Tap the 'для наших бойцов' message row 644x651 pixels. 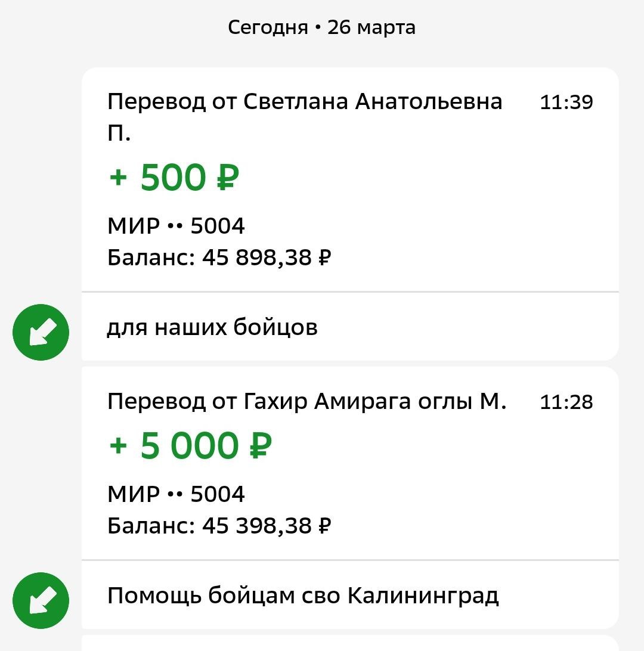350,327
